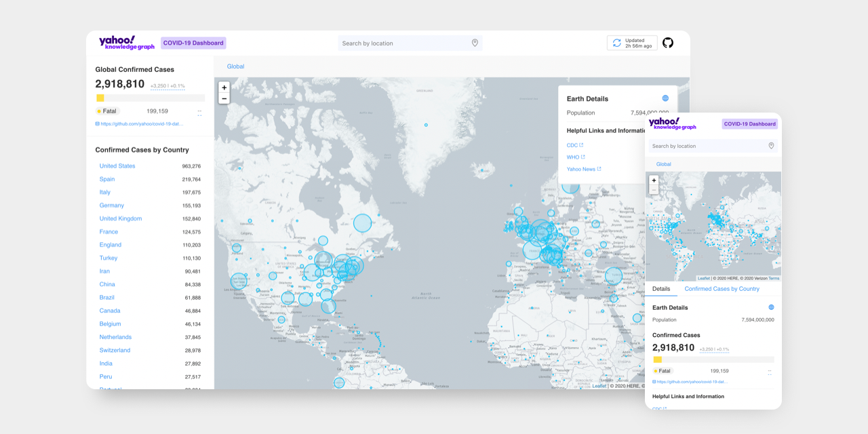Select United Kingdom in country list

coord(121,218)
